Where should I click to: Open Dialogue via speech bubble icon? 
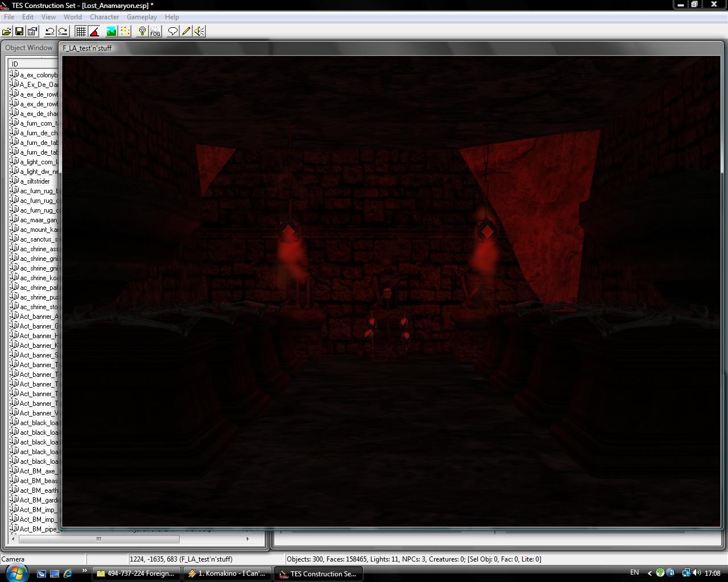[x=173, y=32]
